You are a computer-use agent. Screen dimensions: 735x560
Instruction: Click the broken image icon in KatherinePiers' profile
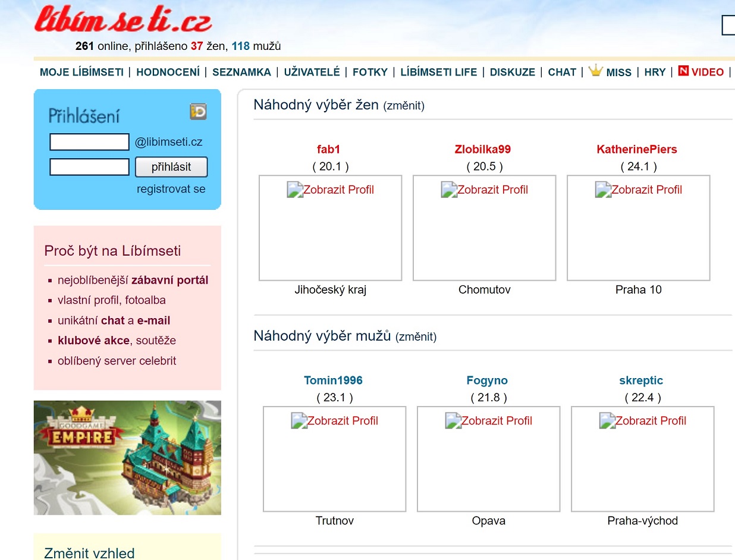point(603,190)
